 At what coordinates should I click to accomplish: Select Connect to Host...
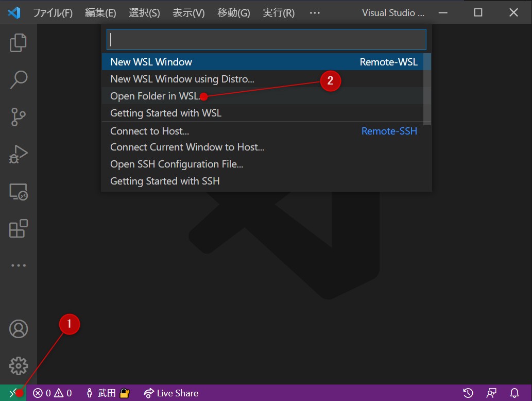coord(263,131)
